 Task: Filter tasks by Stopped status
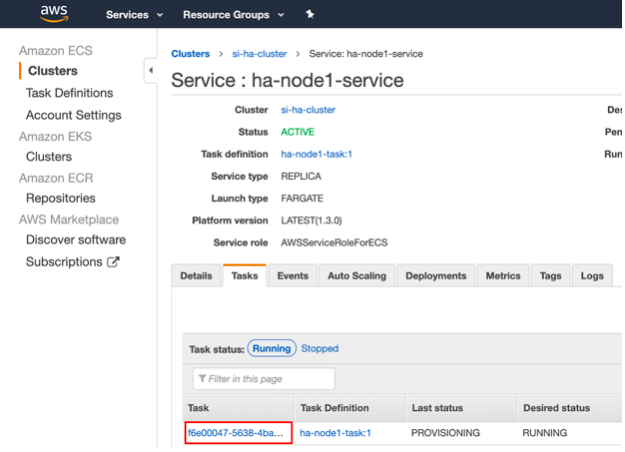coord(320,348)
